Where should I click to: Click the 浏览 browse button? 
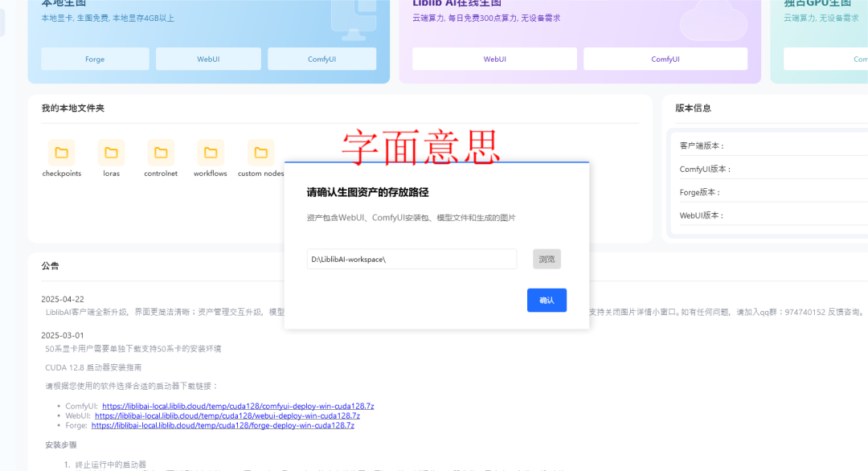pyautogui.click(x=547, y=259)
